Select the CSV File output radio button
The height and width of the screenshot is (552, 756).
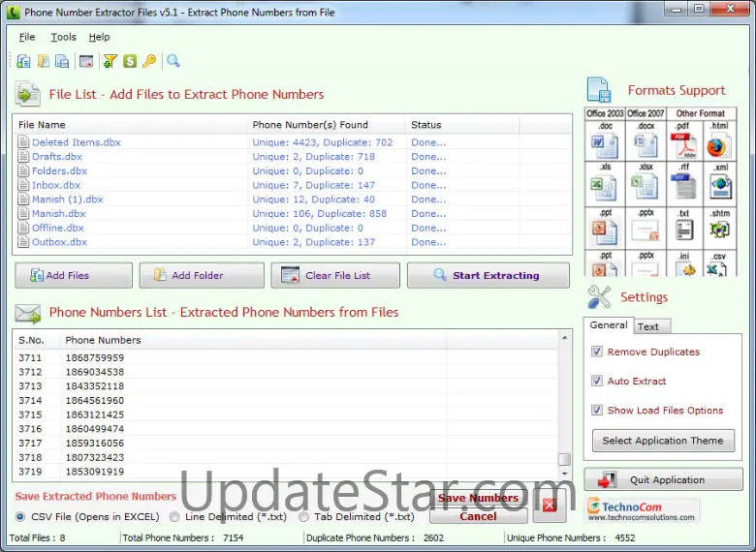[x=19, y=517]
